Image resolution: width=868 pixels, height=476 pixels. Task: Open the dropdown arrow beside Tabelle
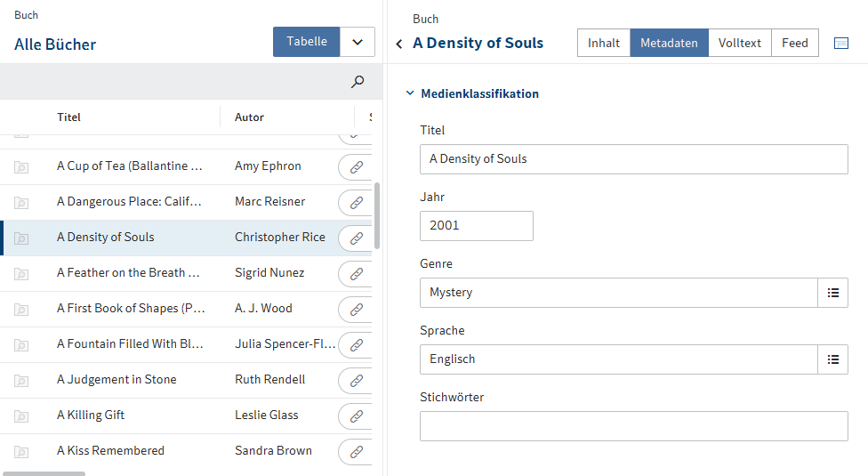[x=358, y=42]
